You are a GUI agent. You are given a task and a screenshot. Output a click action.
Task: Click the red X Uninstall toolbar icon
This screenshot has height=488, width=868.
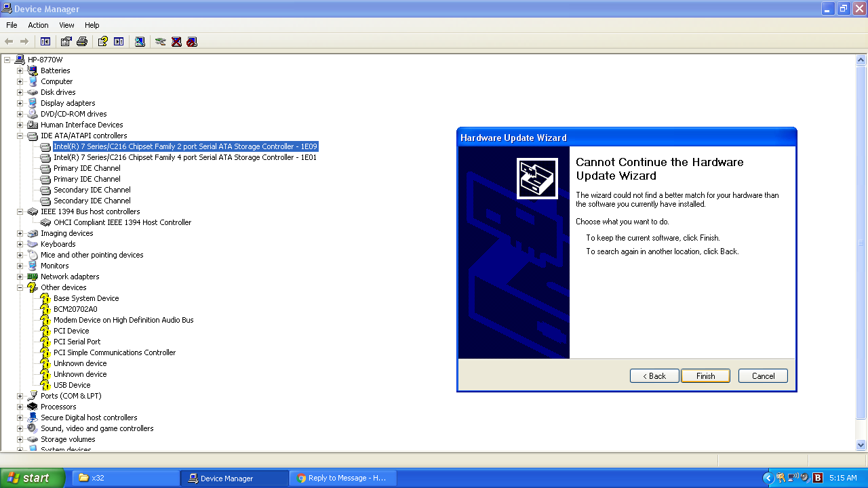pyautogui.click(x=176, y=41)
